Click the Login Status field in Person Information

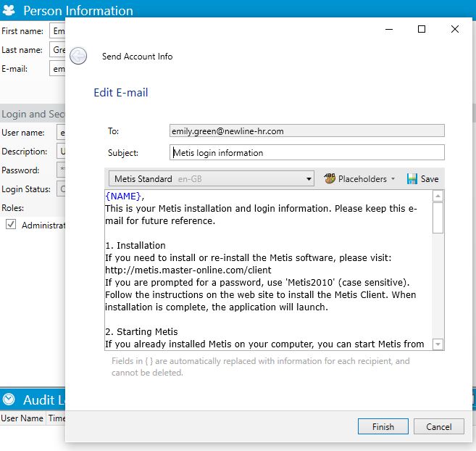click(61, 189)
